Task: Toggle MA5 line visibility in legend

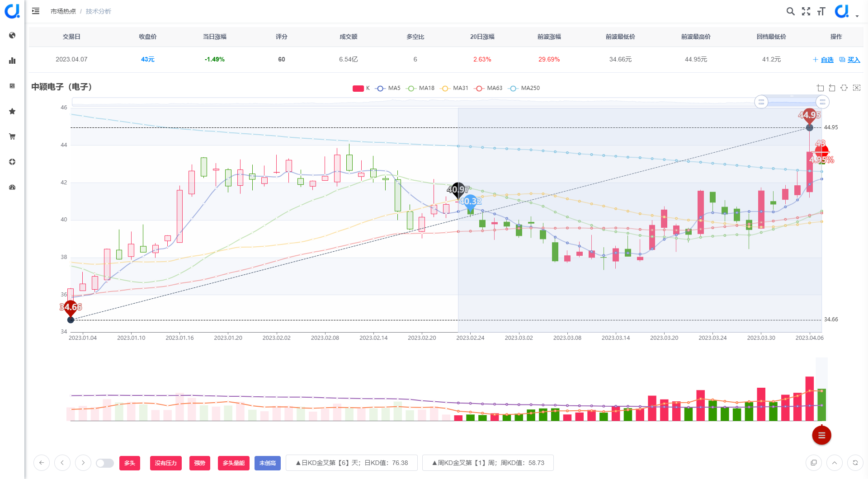Action: [x=388, y=88]
